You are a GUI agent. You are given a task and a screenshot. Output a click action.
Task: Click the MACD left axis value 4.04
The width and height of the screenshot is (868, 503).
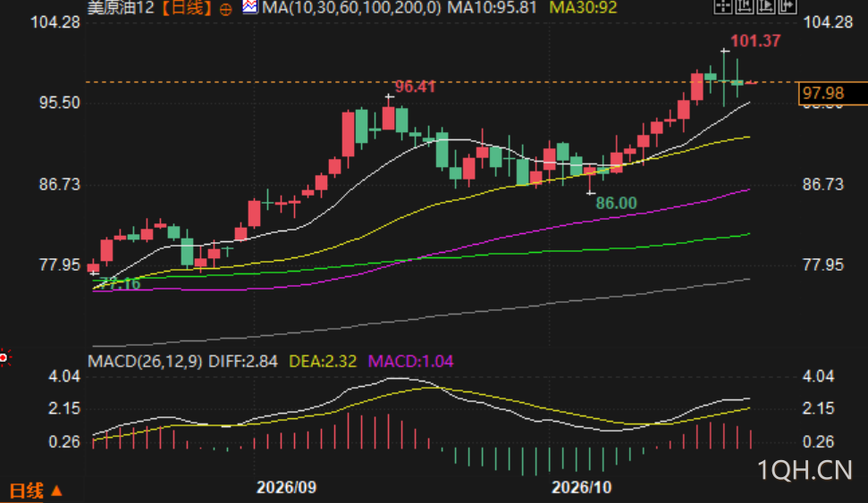(x=64, y=376)
